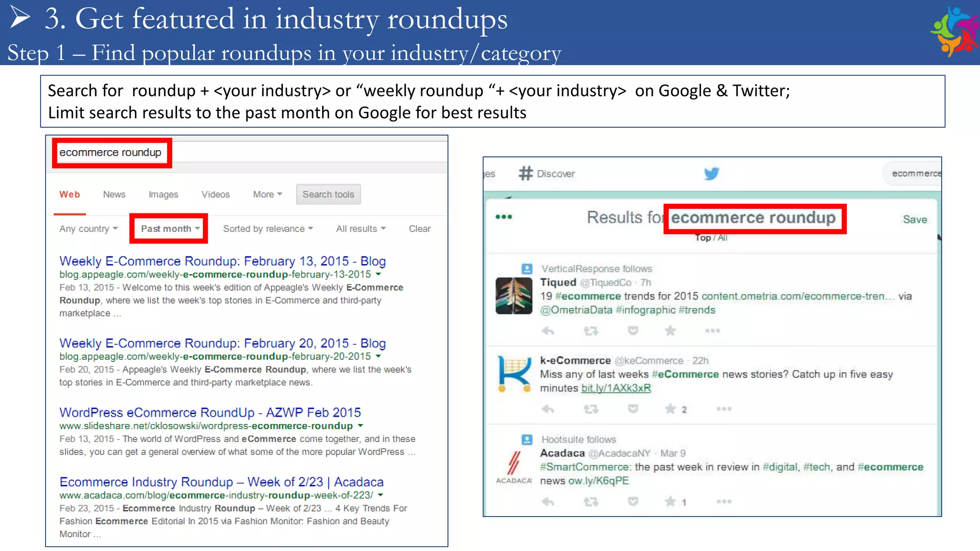Screen dimensions: 980x551
Task: Open more options on the Acadaca tweet
Action: point(724,502)
